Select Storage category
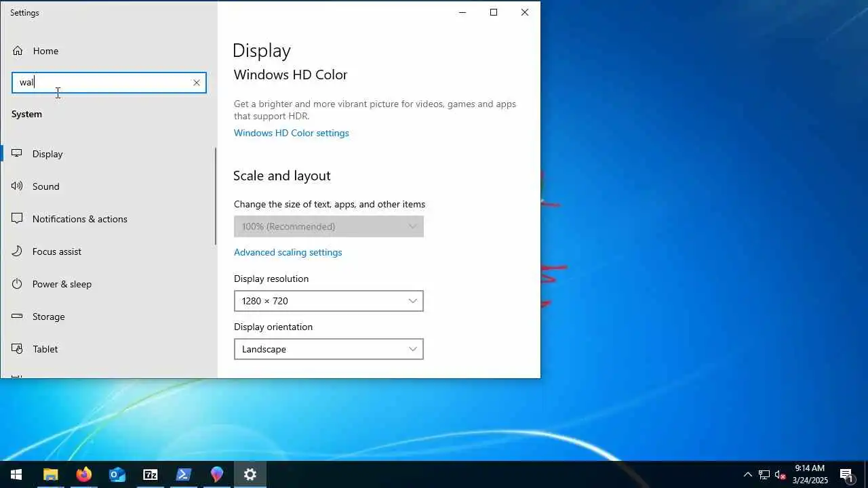 [108, 317]
